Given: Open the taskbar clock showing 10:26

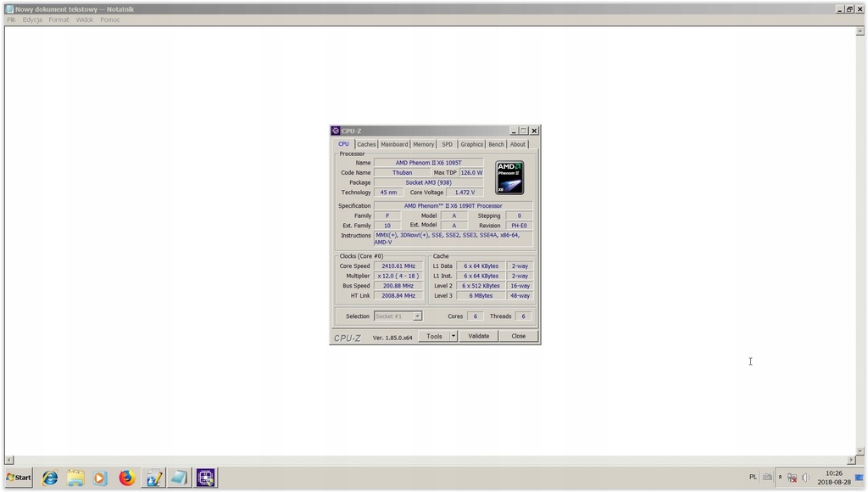Looking at the screenshot, I should (x=834, y=478).
